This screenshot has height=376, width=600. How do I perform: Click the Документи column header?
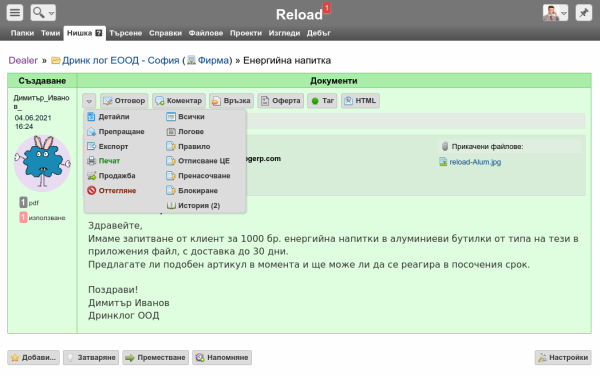pyautogui.click(x=334, y=81)
